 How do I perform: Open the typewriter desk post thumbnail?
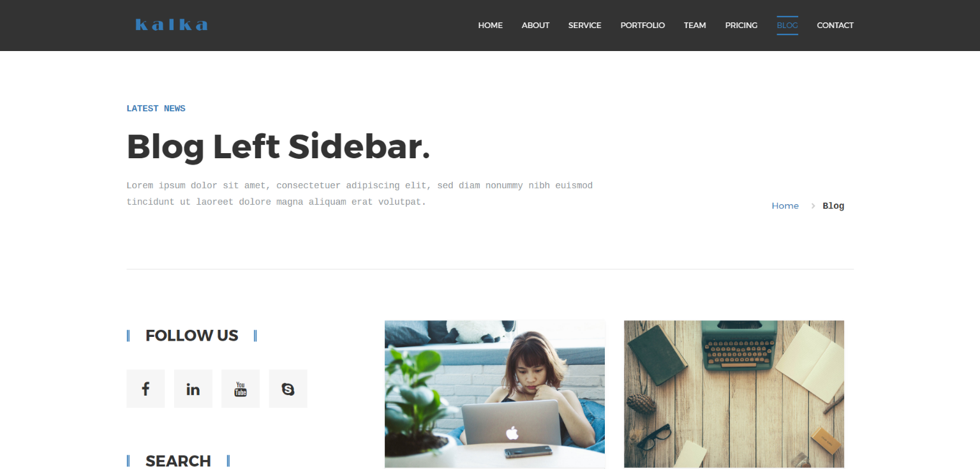coord(734,394)
